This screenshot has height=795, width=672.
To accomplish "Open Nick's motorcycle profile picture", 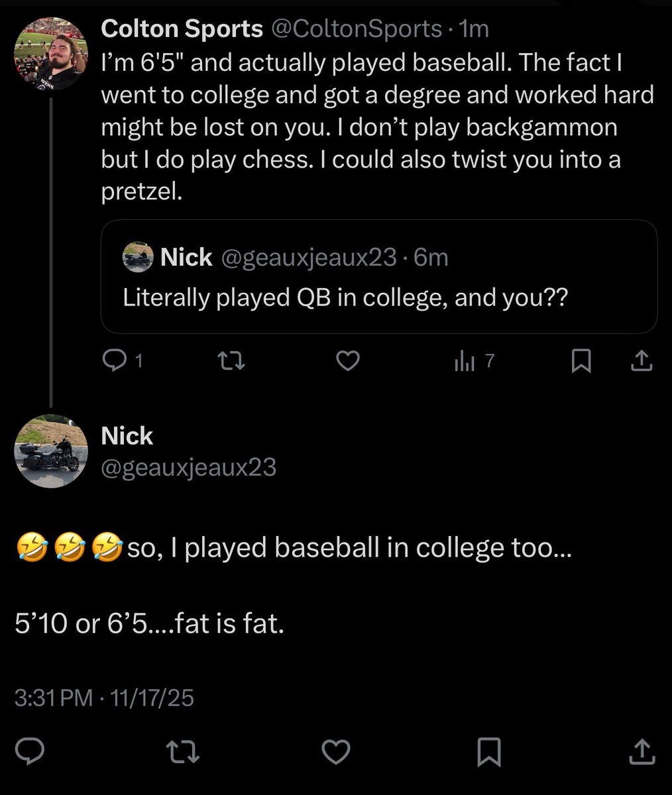I will tap(51, 450).
